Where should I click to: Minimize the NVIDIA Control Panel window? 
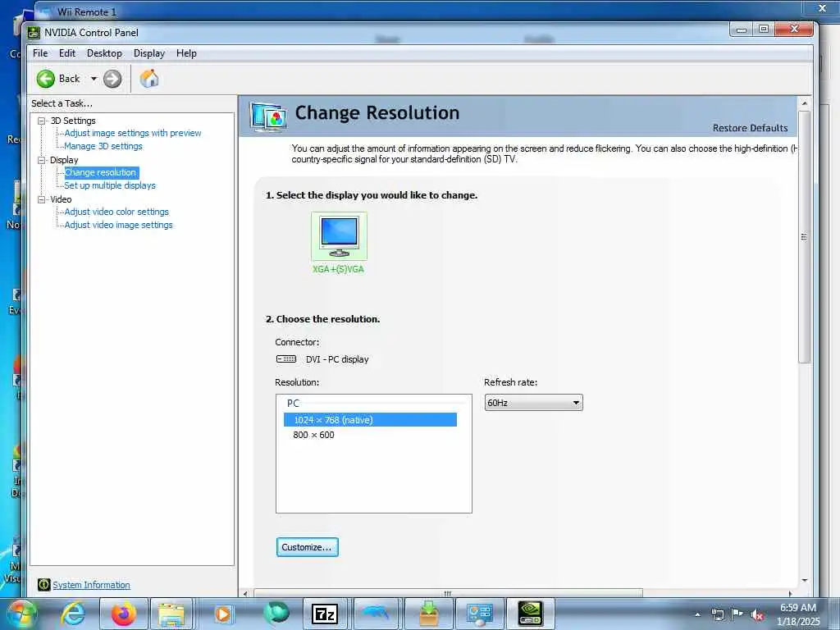(742, 30)
